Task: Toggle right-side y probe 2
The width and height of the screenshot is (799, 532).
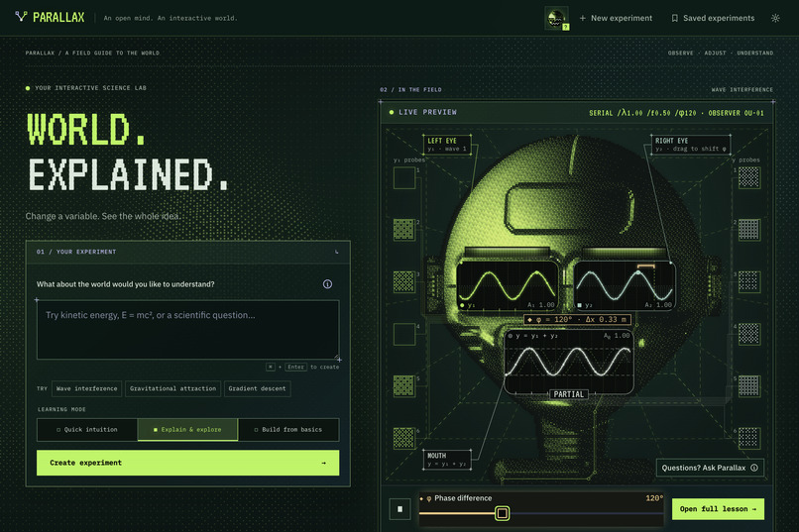Action: pyautogui.click(x=749, y=230)
